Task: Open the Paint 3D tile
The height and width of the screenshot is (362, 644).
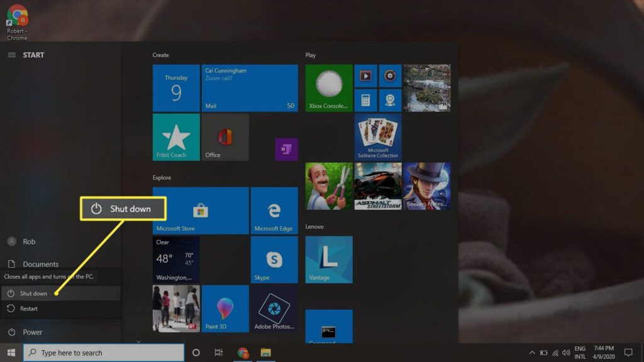Action: [x=225, y=309]
